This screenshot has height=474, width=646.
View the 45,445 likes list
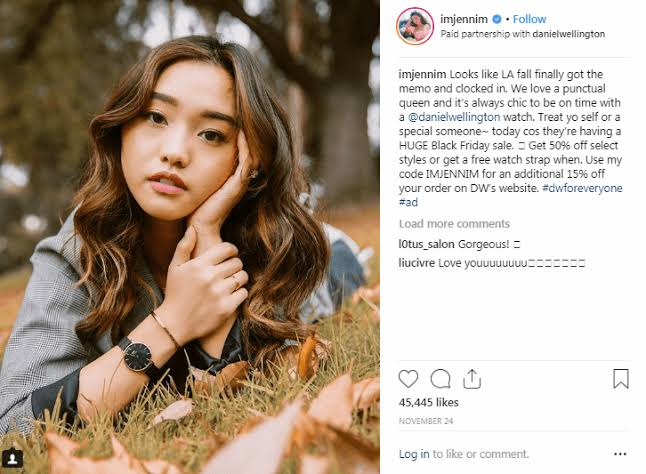[427, 403]
